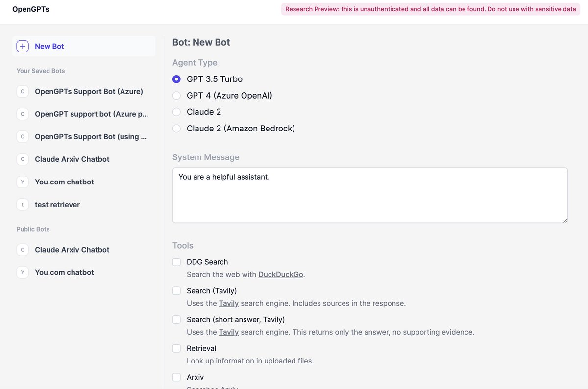
Task: Choose the Claude 2 (Amazon Bedrock) radio
Action: click(176, 129)
